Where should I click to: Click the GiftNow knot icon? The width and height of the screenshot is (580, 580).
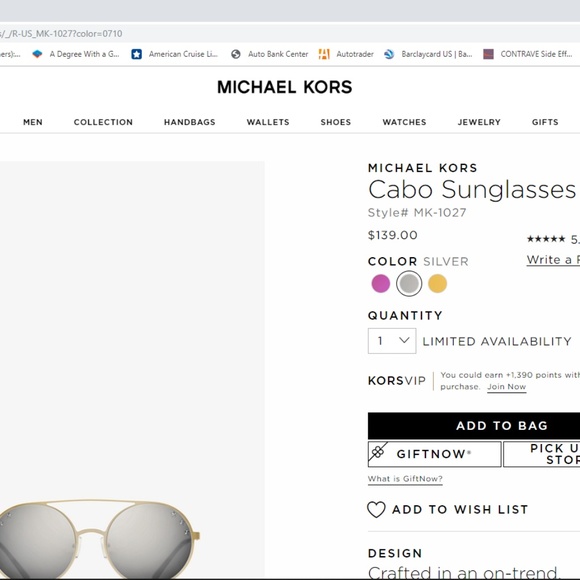[378, 452]
